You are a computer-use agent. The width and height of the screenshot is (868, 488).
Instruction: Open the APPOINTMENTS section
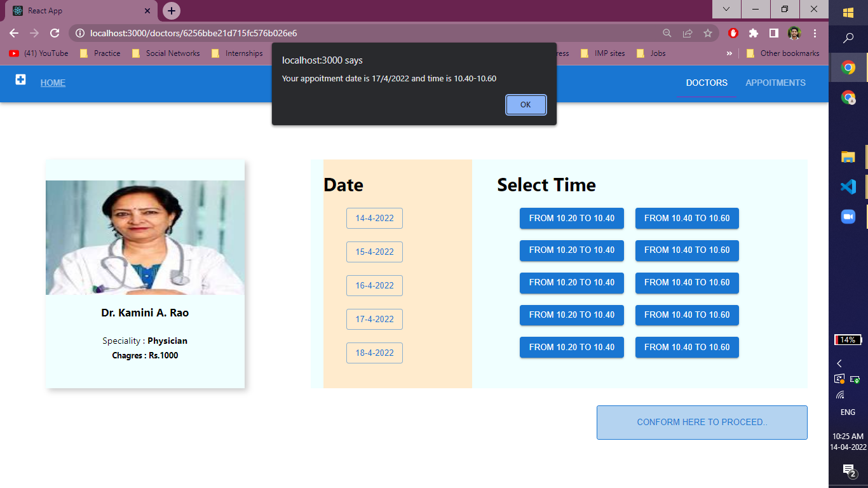click(x=775, y=83)
